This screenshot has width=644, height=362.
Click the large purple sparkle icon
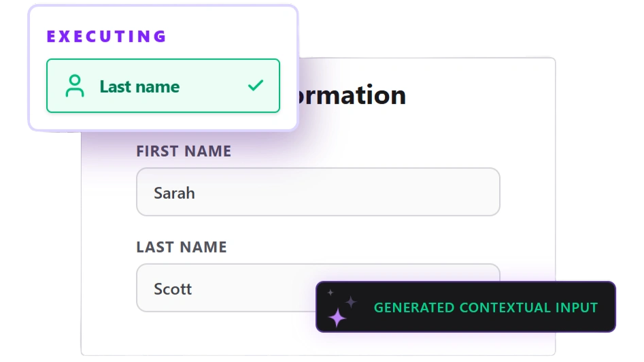click(x=337, y=317)
